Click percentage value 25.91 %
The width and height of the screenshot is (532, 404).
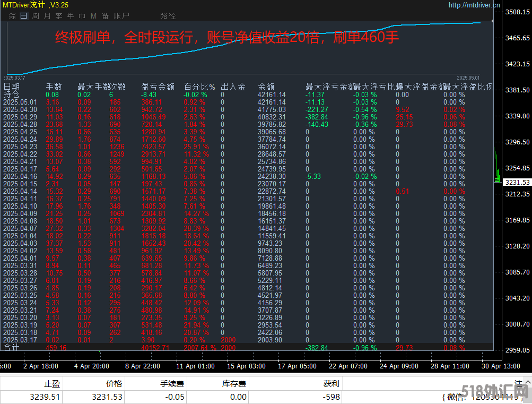(196, 147)
